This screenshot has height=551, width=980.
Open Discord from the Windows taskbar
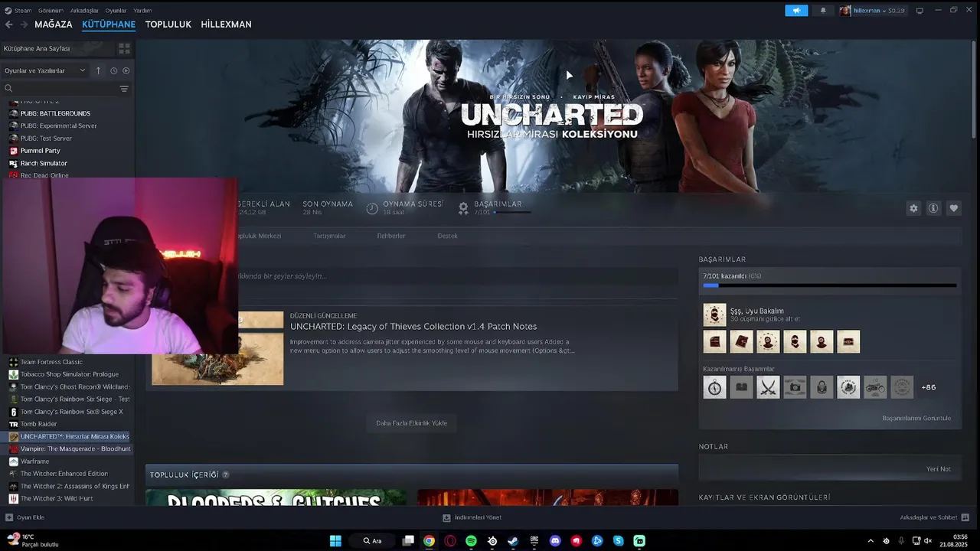555,541
